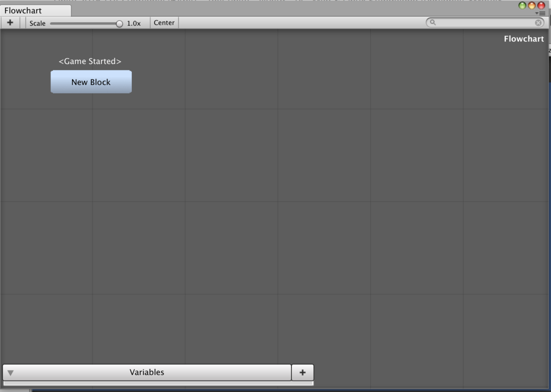This screenshot has width=551, height=392.
Task: Adjust the Scale slider handle
Action: point(119,24)
